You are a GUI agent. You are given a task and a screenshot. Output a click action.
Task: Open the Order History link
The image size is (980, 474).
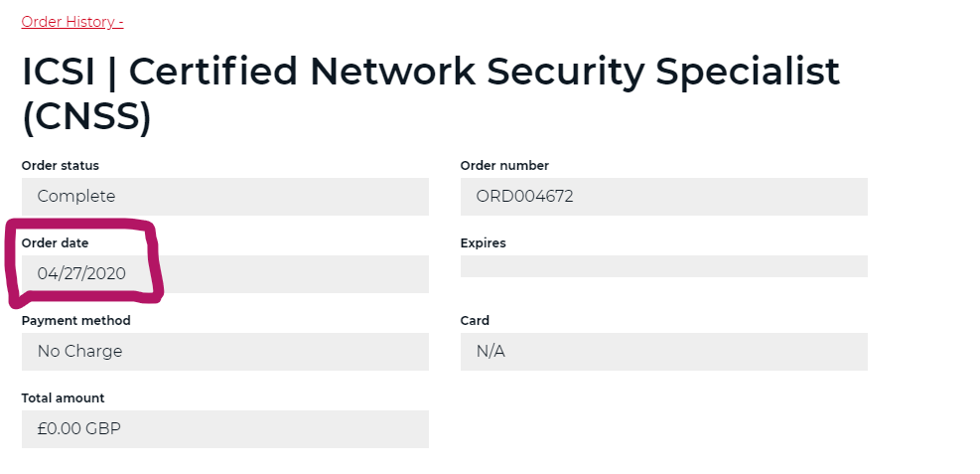click(x=71, y=22)
